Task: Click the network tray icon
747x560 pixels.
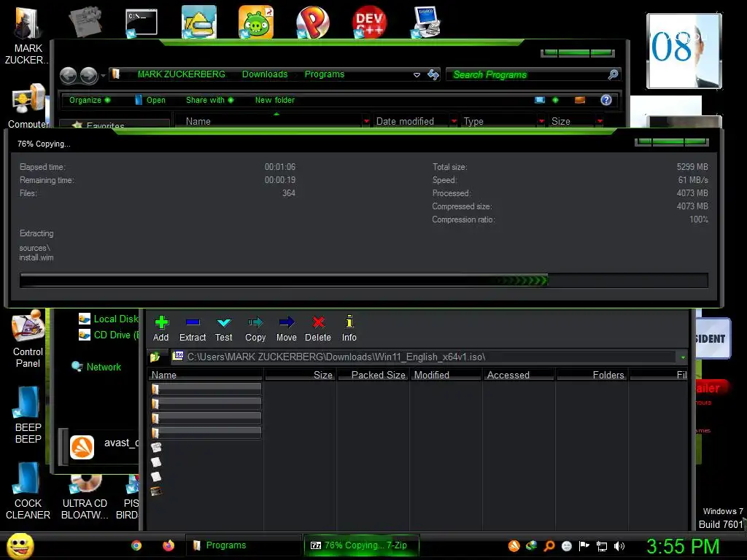Action: (x=602, y=546)
